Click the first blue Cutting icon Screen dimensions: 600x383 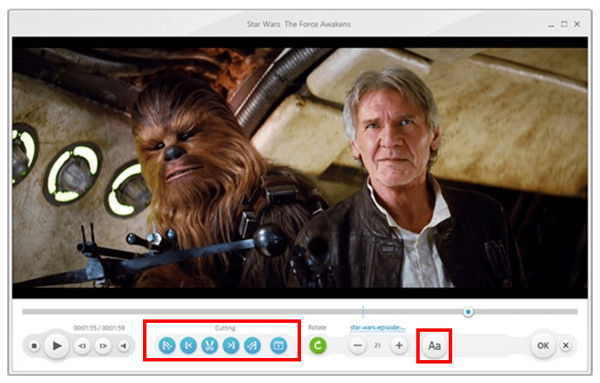click(167, 346)
